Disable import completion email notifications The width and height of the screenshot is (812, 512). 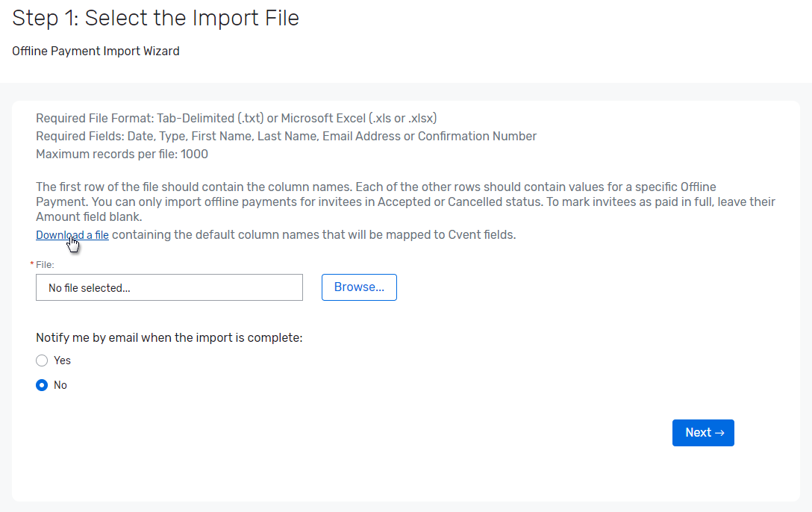(42, 385)
